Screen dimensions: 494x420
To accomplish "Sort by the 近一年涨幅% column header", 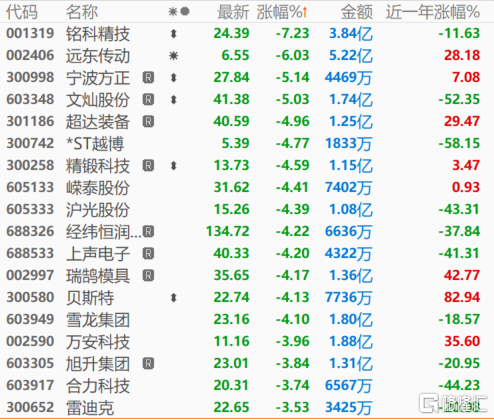I will pyautogui.click(x=433, y=12).
